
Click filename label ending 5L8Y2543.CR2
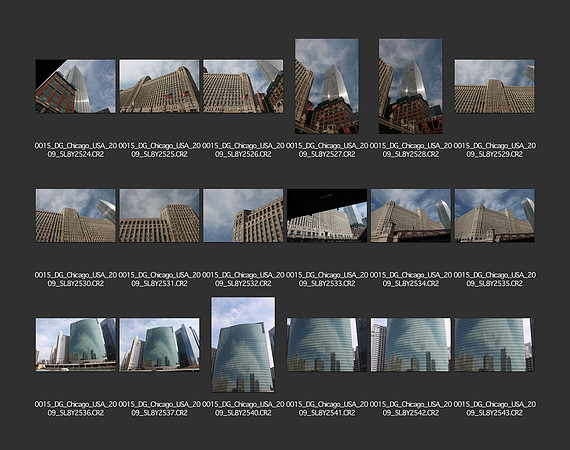click(x=494, y=409)
